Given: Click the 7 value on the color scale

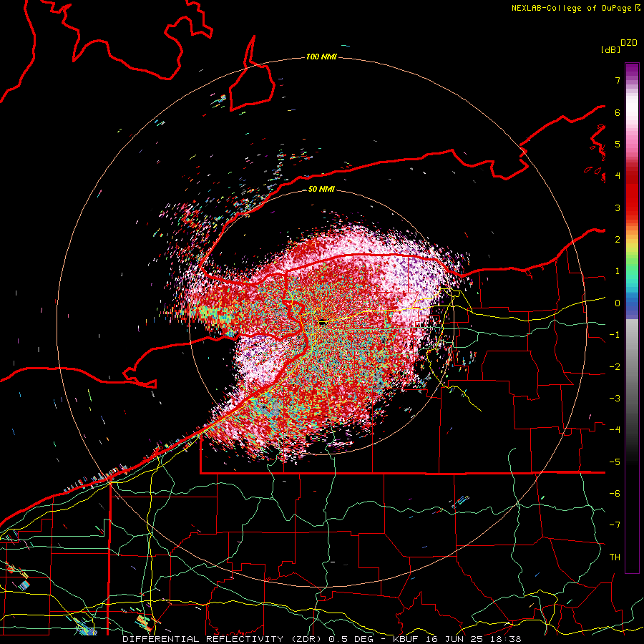Looking at the screenshot, I should [618, 80].
